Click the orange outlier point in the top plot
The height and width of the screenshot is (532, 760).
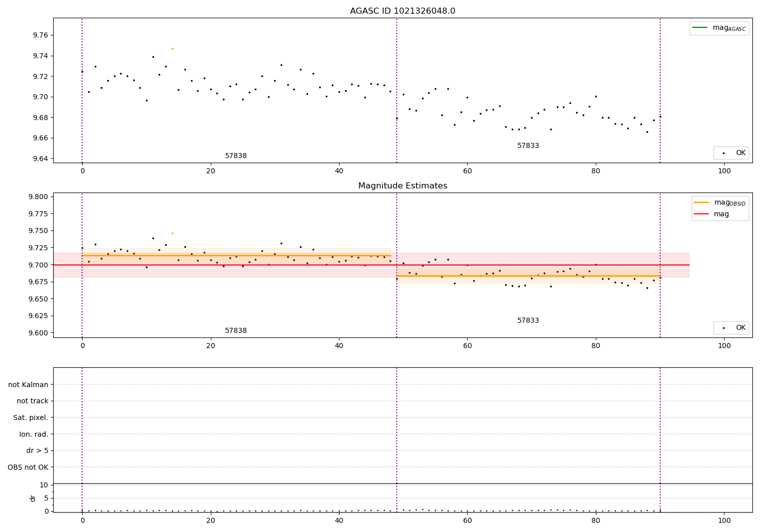click(x=172, y=49)
